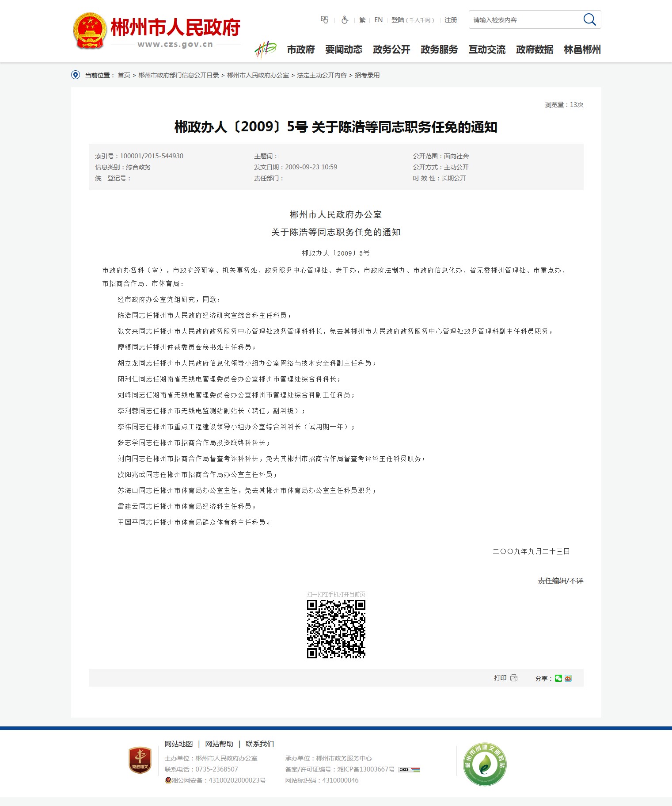Click the 党政机关 badge icon
The width and height of the screenshot is (672, 806).
click(x=140, y=760)
